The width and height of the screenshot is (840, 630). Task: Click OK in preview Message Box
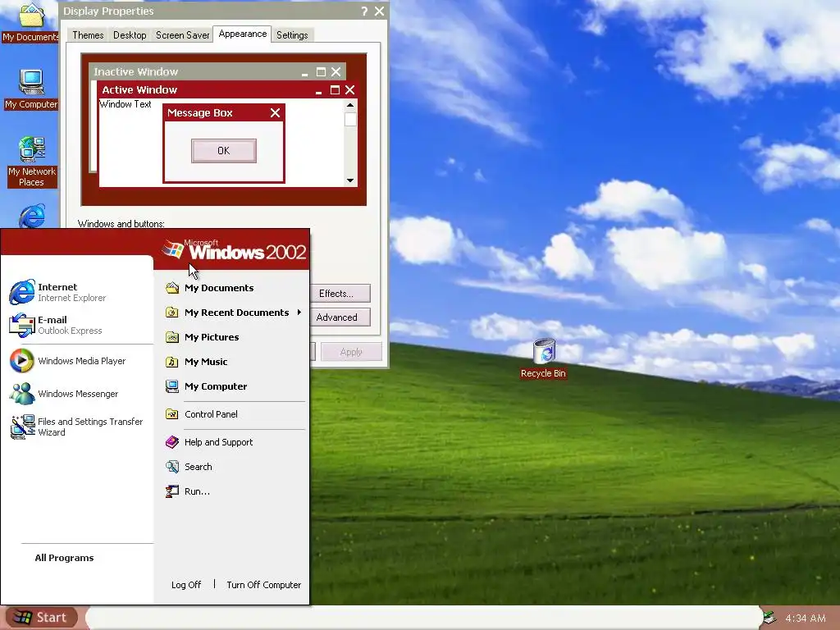click(x=224, y=151)
